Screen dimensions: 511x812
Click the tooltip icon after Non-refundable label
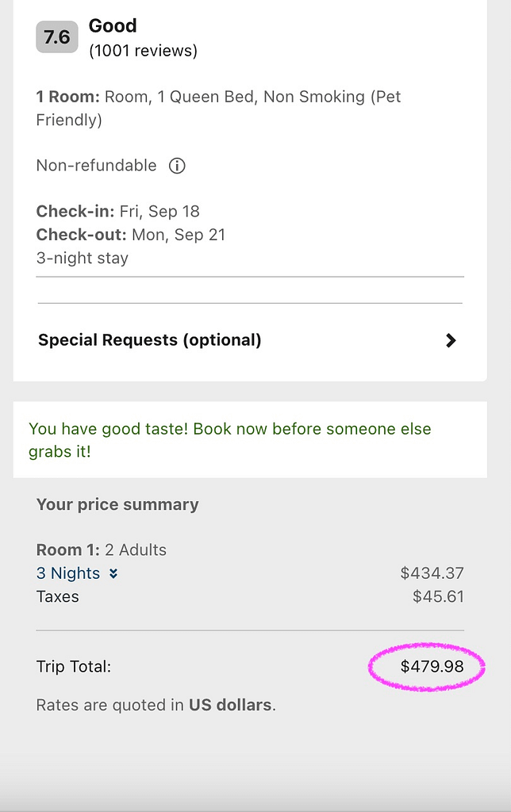coord(176,166)
